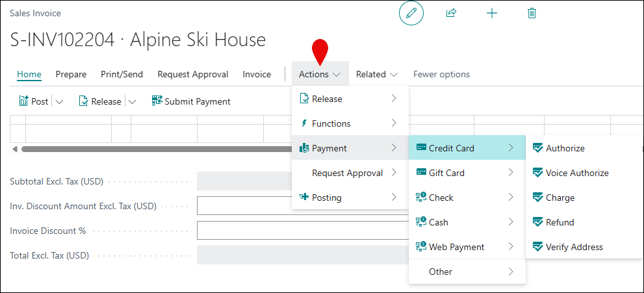The height and width of the screenshot is (293, 644).
Task: Click the Share icon at top
Action: [451, 13]
